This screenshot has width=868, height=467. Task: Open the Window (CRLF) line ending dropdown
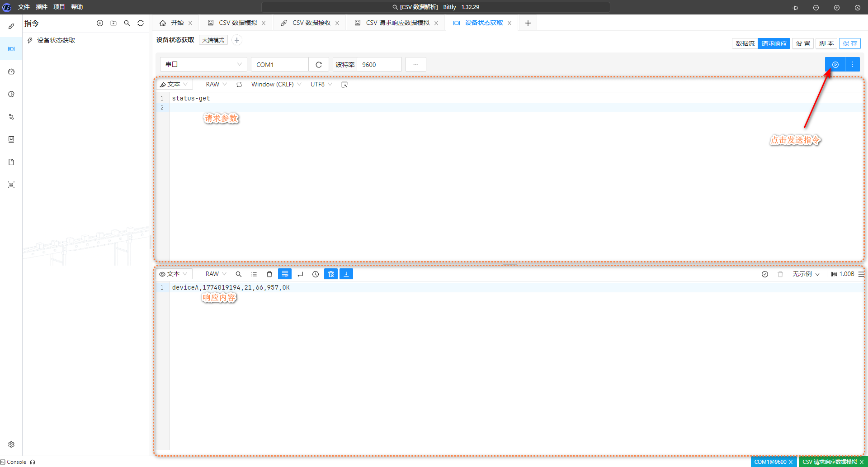pos(276,85)
